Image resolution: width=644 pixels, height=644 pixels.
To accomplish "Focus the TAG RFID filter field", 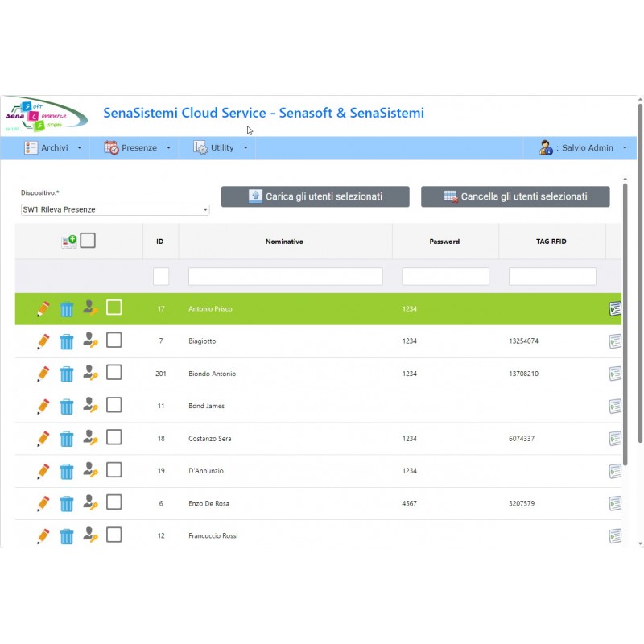I will [x=552, y=276].
